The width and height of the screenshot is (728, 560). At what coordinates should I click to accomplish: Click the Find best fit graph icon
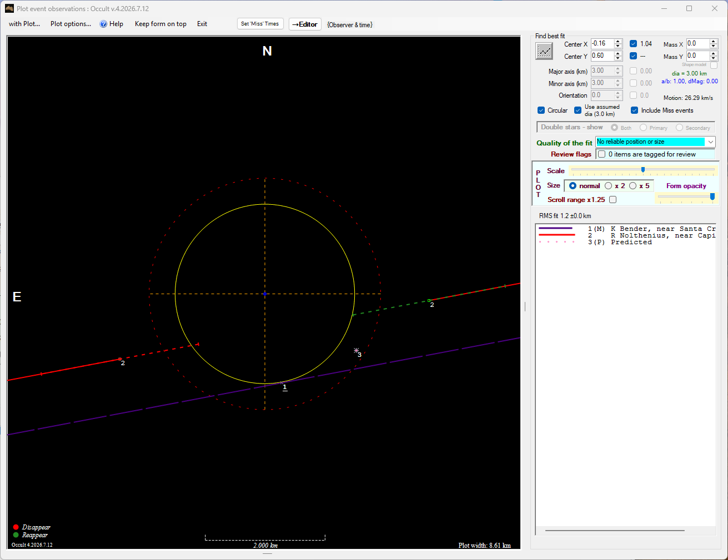[544, 51]
